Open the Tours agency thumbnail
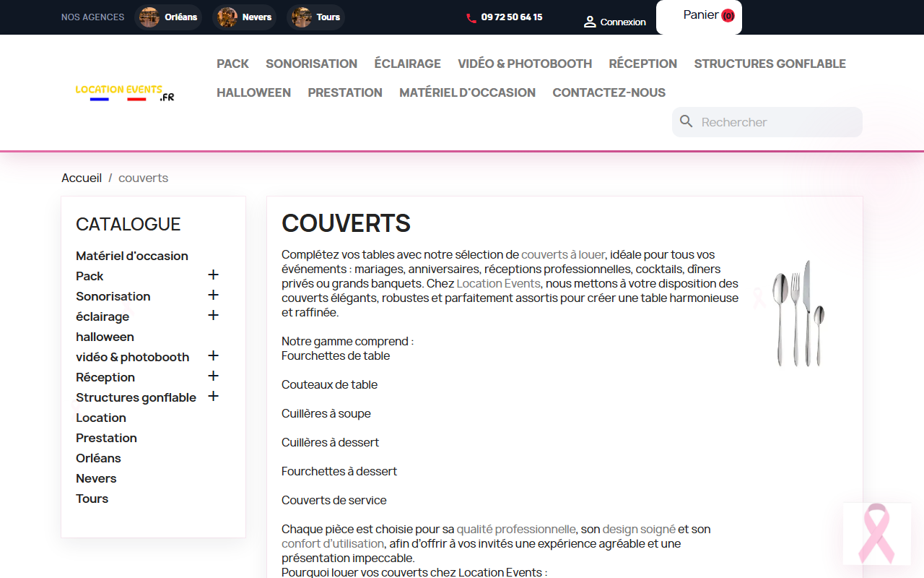Image resolution: width=924 pixels, height=578 pixels. click(302, 17)
